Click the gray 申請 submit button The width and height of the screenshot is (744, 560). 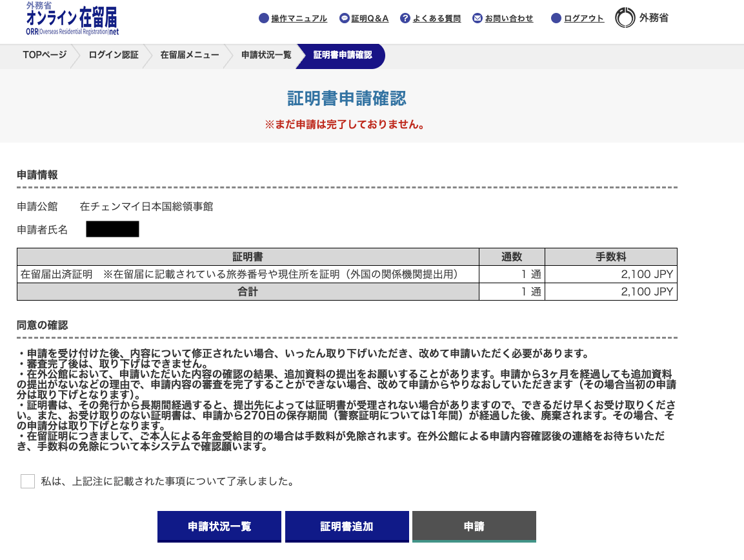(474, 527)
